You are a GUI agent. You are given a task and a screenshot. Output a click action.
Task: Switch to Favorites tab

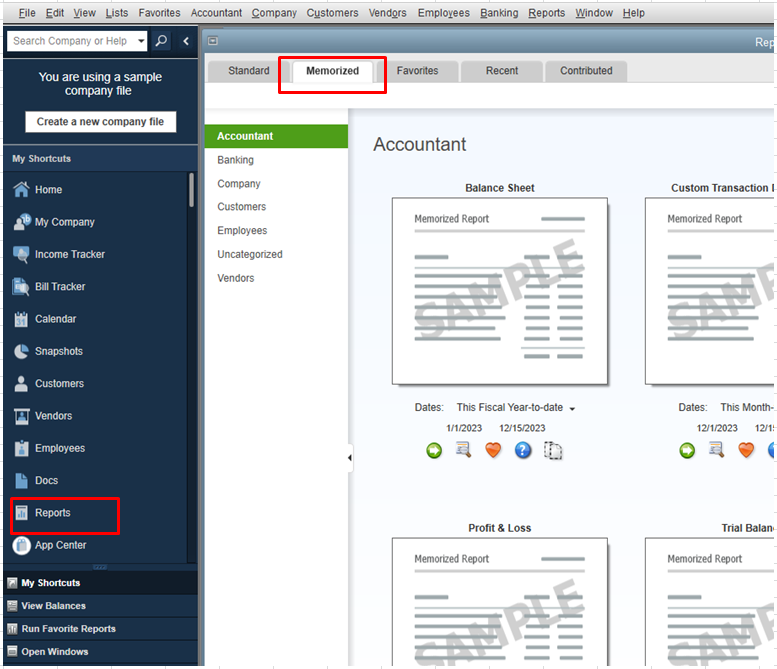click(417, 71)
